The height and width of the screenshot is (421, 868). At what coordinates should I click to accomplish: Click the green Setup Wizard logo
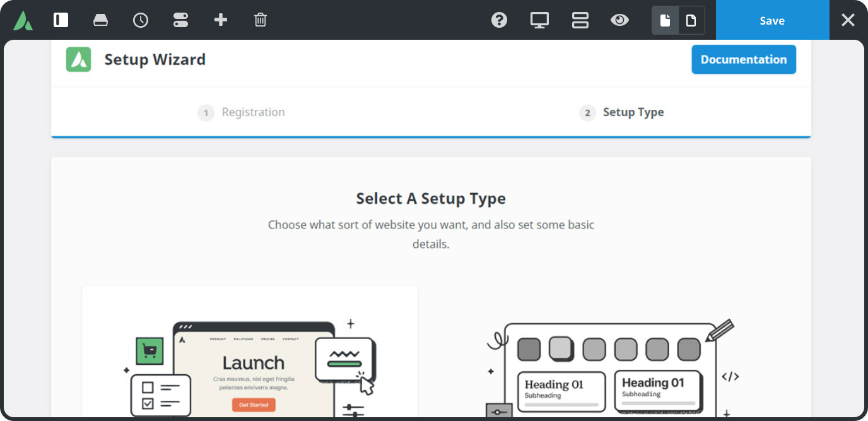point(79,59)
